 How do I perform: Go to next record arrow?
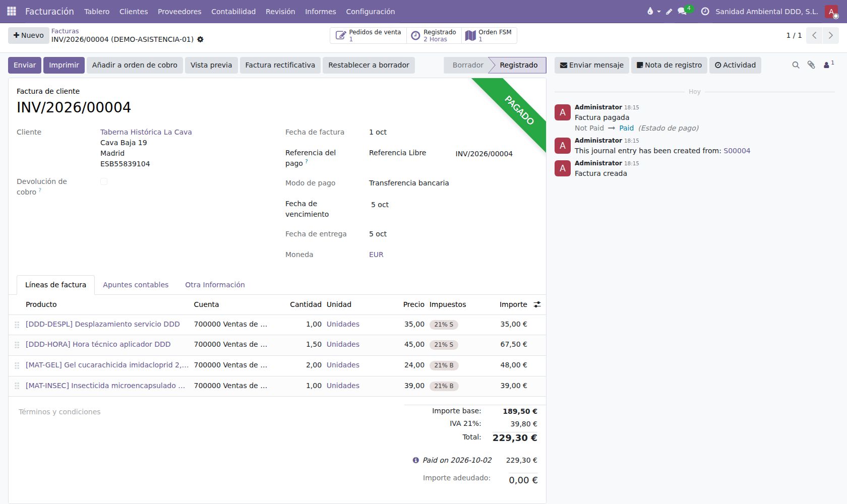pos(830,35)
